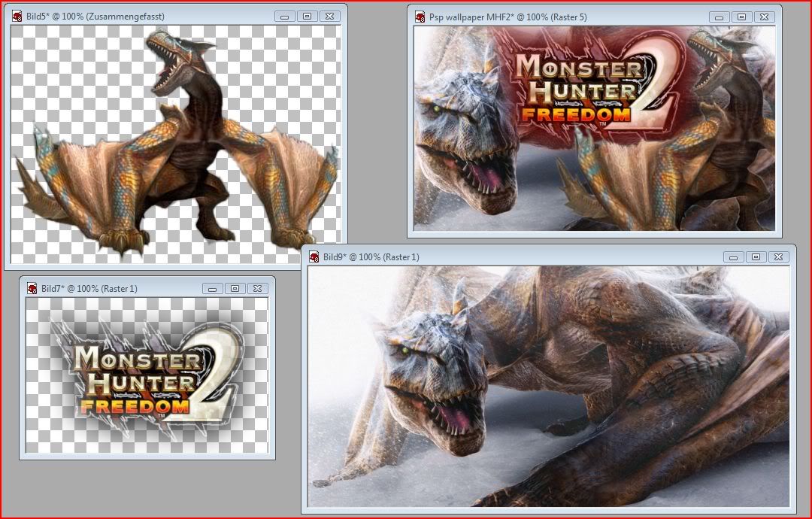Image resolution: width=812 pixels, height=519 pixels.
Task: Click the Bild9 window's document icon
Action: click(314, 257)
